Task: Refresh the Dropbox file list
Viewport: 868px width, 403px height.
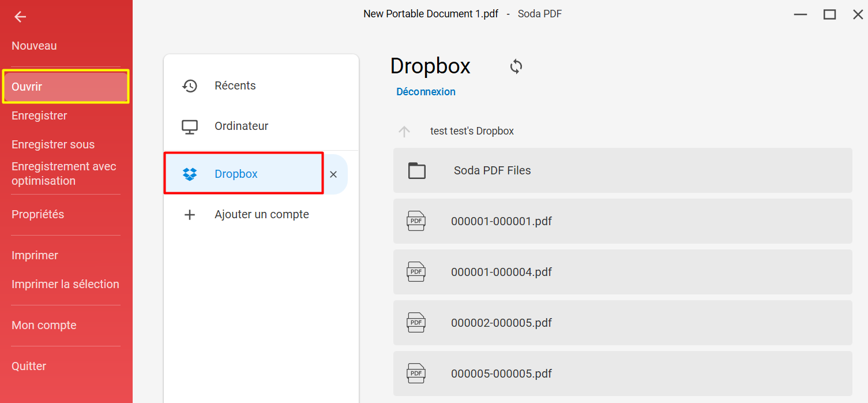Action: (516, 67)
